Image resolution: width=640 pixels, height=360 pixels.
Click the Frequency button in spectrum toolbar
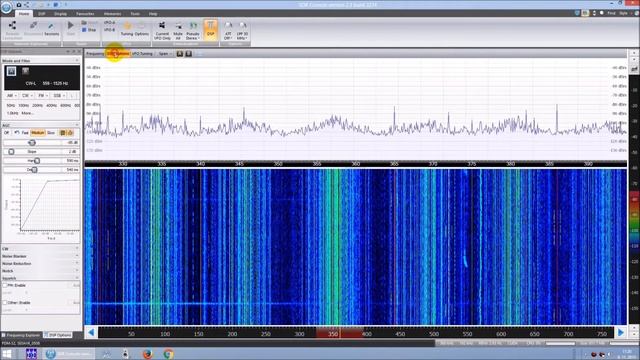pyautogui.click(x=95, y=53)
